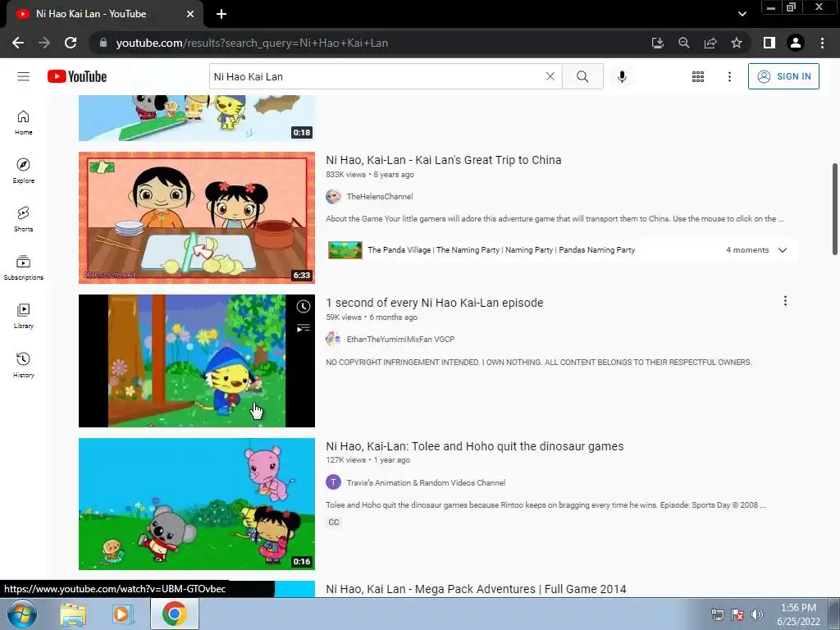The image size is (840, 630).
Task: Open 'Mega Pack Adventures | Full Game 2014'
Action: click(476, 589)
